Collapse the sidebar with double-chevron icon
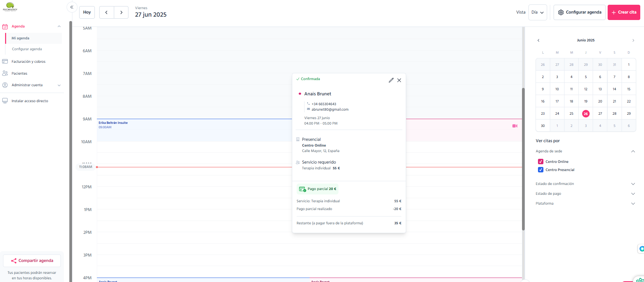Image resolution: width=644 pixels, height=282 pixels. pos(72,7)
